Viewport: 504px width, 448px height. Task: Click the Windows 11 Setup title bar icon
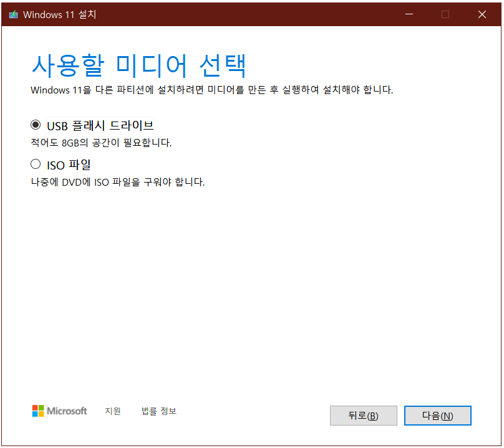(14, 14)
